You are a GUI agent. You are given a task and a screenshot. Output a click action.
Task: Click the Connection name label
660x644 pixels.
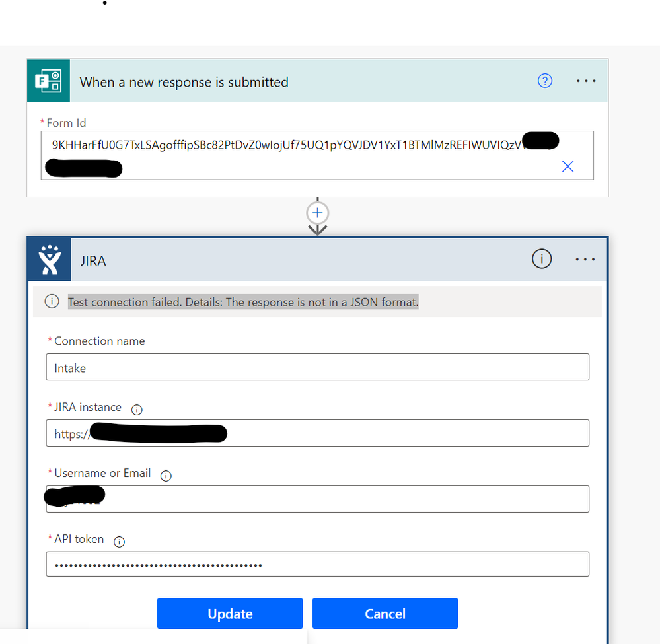[x=99, y=341]
